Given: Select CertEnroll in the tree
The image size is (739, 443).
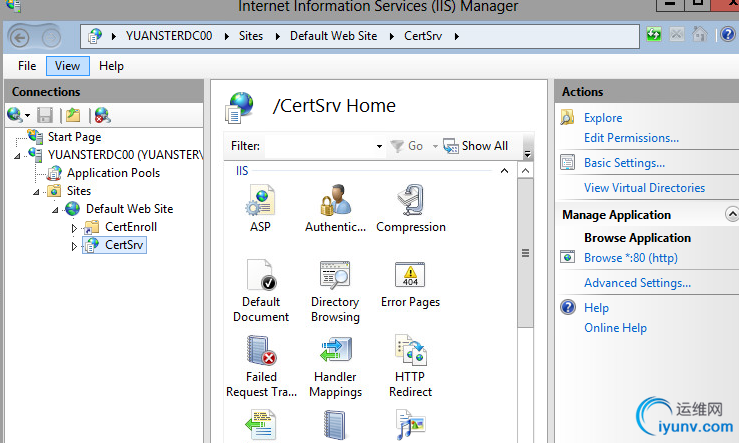Looking at the screenshot, I should (131, 227).
